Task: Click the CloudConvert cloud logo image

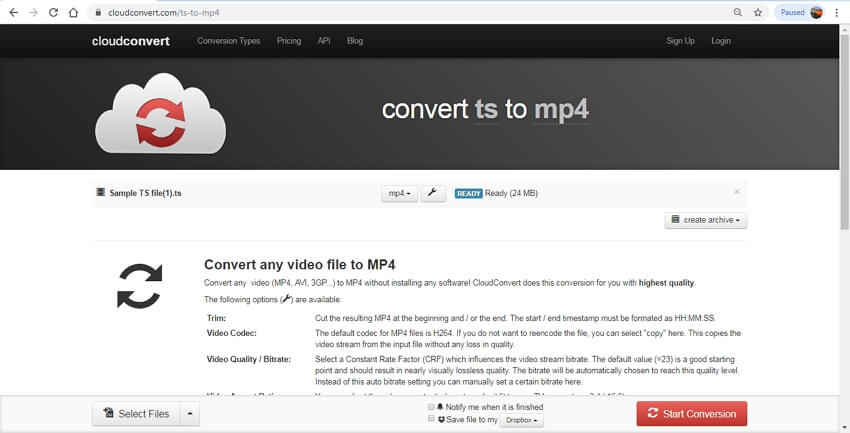Action: pyautogui.click(x=160, y=114)
